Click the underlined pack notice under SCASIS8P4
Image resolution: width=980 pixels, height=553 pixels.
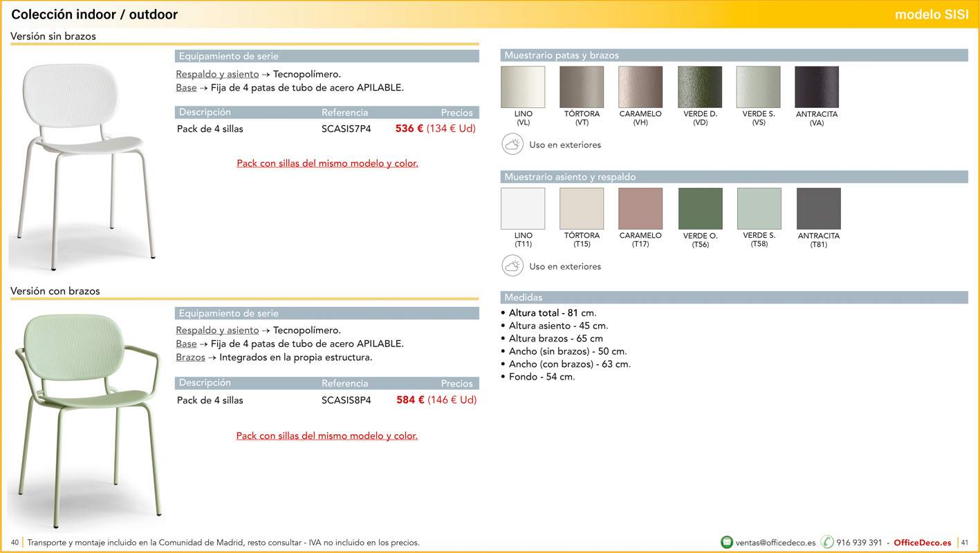tap(326, 436)
